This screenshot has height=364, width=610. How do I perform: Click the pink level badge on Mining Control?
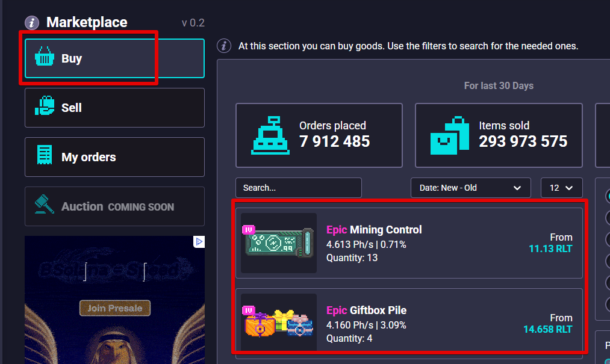click(249, 229)
